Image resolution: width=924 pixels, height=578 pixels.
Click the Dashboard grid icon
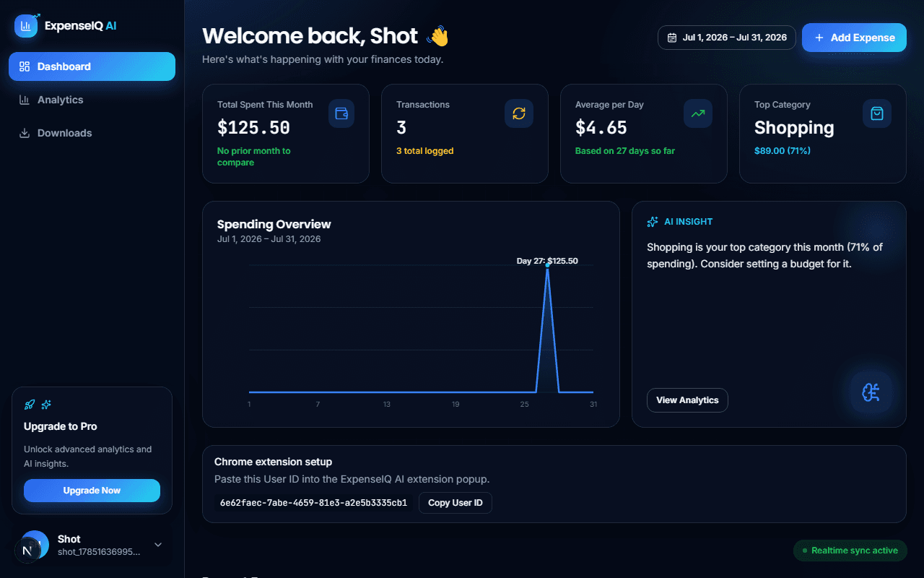25,66
